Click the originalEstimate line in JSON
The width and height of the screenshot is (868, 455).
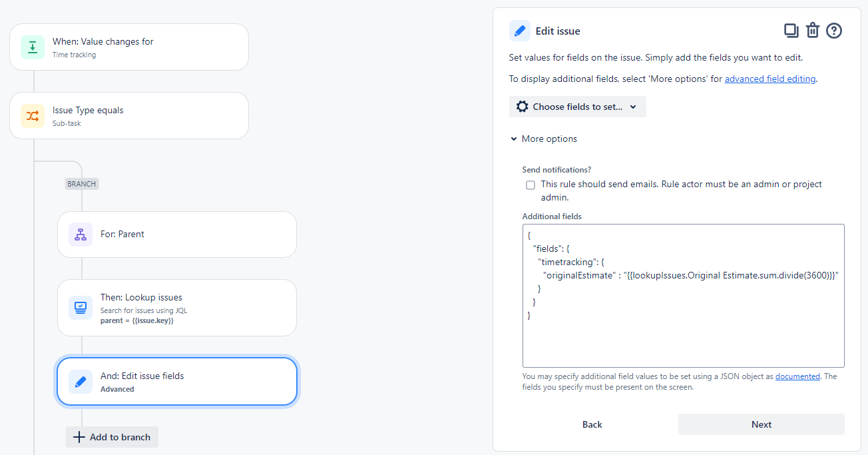tap(691, 275)
